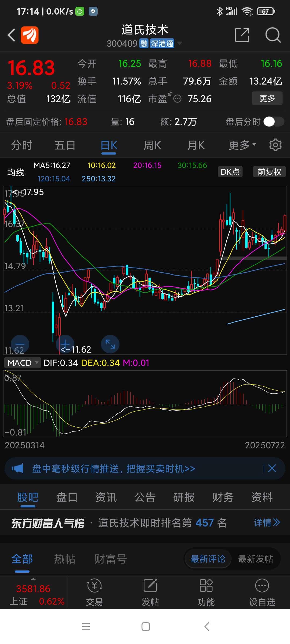Expand stock title dropdown arrow
This screenshot has width=290, height=644.
coord(179,43)
